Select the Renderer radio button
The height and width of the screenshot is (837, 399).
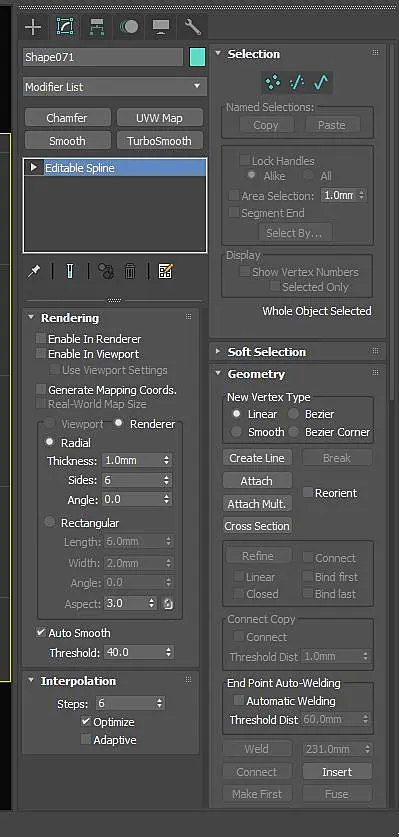point(119,423)
